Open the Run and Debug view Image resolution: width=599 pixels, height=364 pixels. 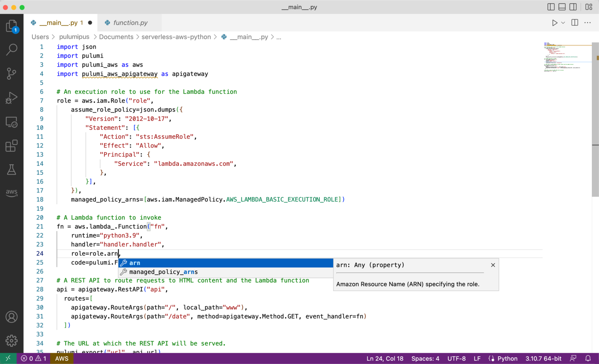(x=11, y=98)
